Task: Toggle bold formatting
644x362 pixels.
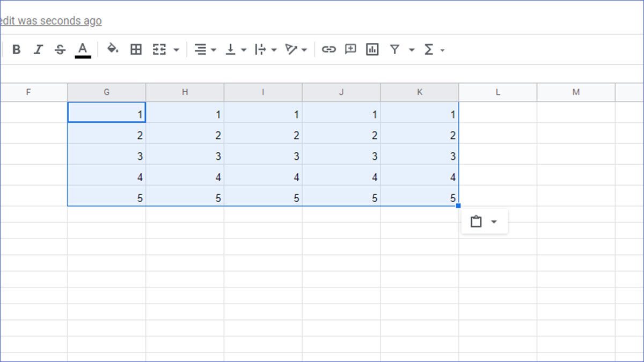Action: coord(17,50)
